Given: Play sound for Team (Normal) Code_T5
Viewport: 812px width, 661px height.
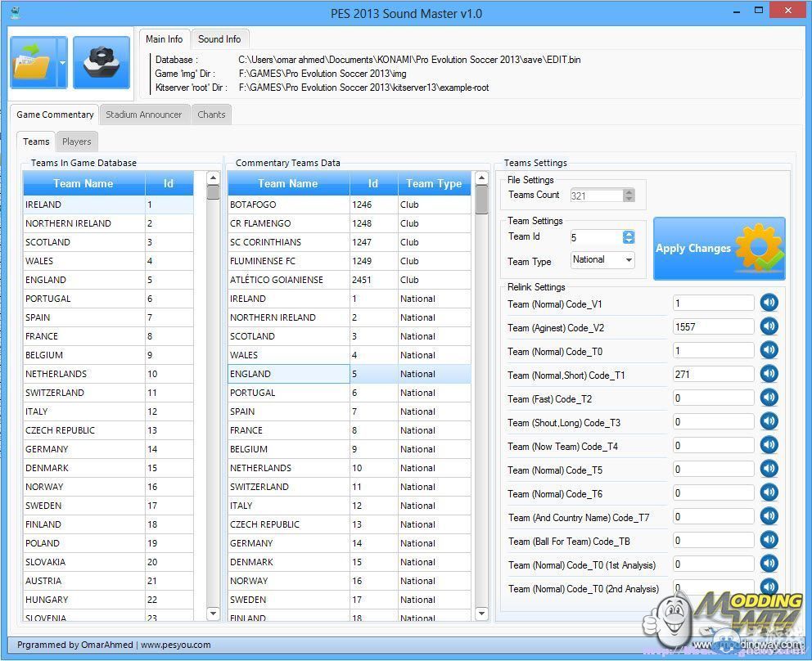Looking at the screenshot, I should click(x=769, y=469).
